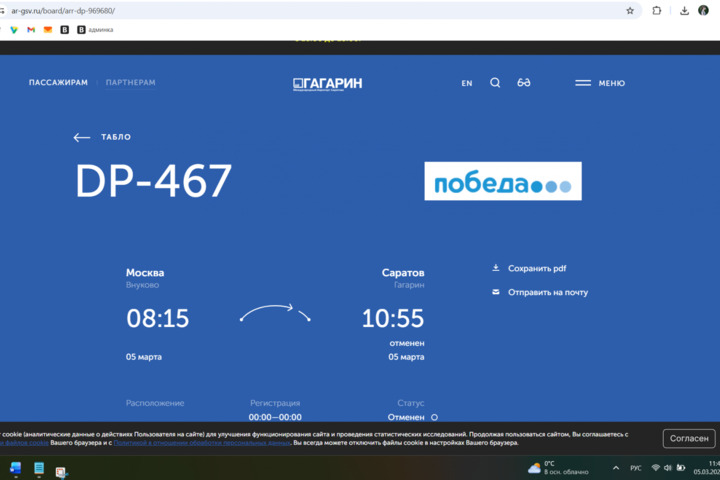Click the Сохранить pdf link
Image resolution: width=720 pixels, height=480 pixels.
point(537,269)
